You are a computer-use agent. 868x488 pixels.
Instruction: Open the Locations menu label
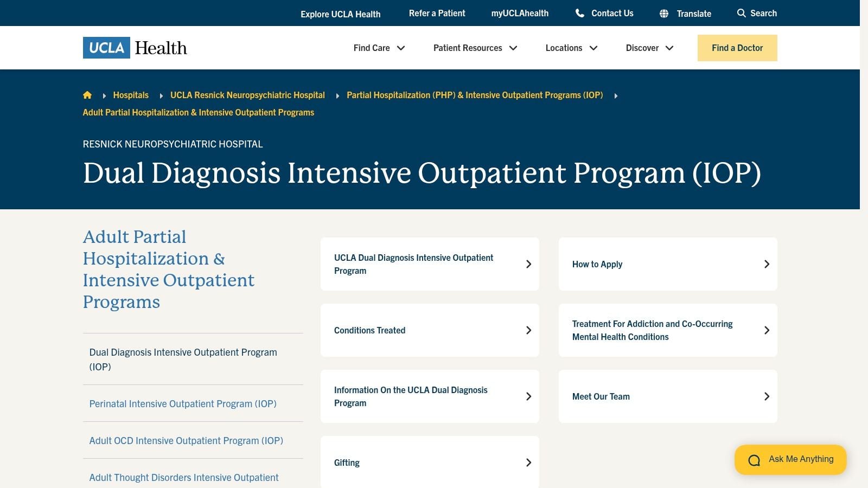564,48
